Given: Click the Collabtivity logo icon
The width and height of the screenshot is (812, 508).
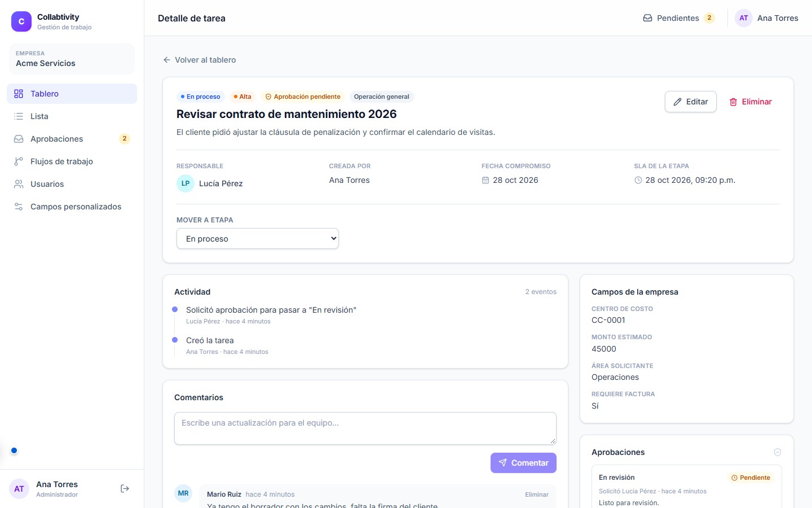Looking at the screenshot, I should tap(21, 21).
